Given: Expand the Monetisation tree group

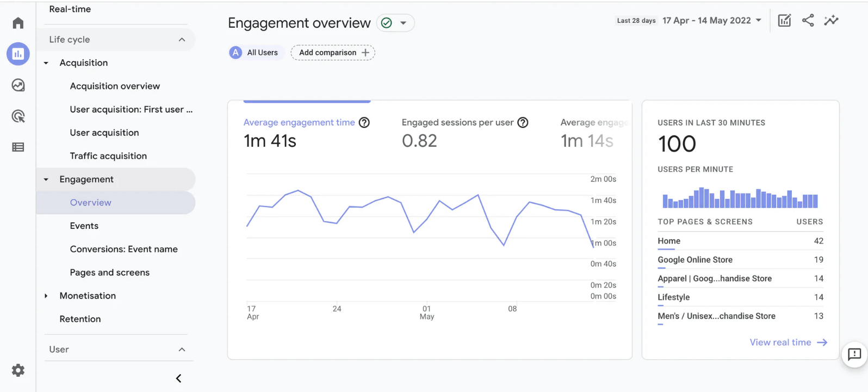Looking at the screenshot, I should [46, 296].
